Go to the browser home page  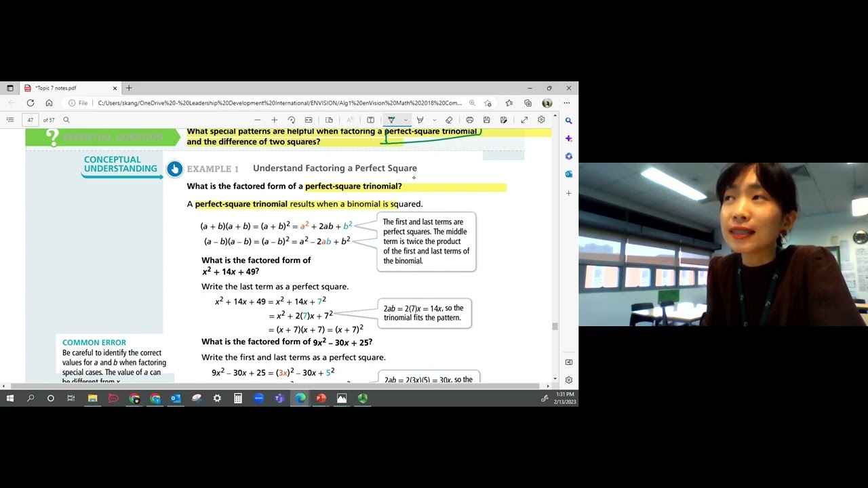point(49,103)
